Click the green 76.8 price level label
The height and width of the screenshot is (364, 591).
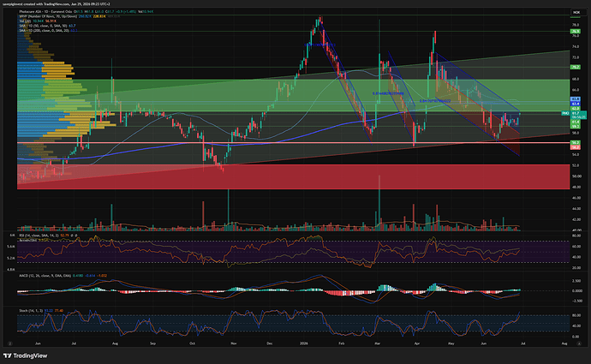click(x=576, y=32)
